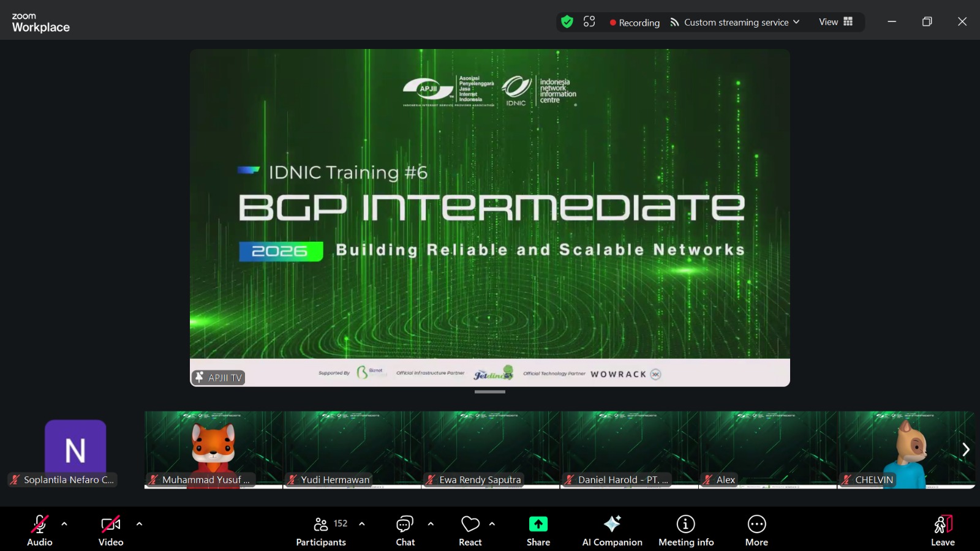Click the red Recording indicator

635,23
